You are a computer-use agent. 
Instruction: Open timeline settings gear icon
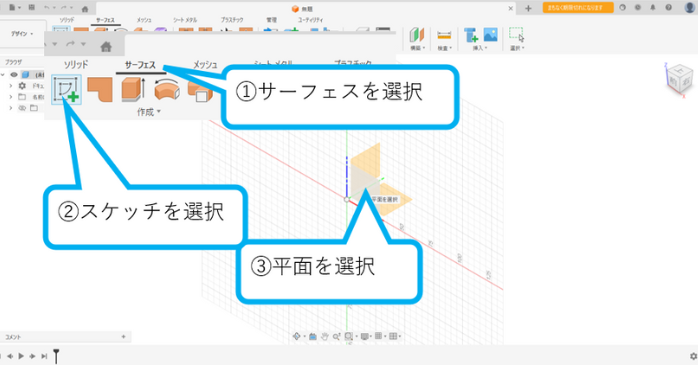(693, 356)
